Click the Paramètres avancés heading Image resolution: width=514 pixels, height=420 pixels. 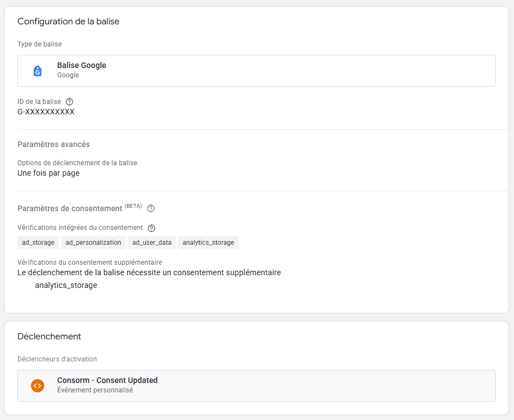pos(54,144)
